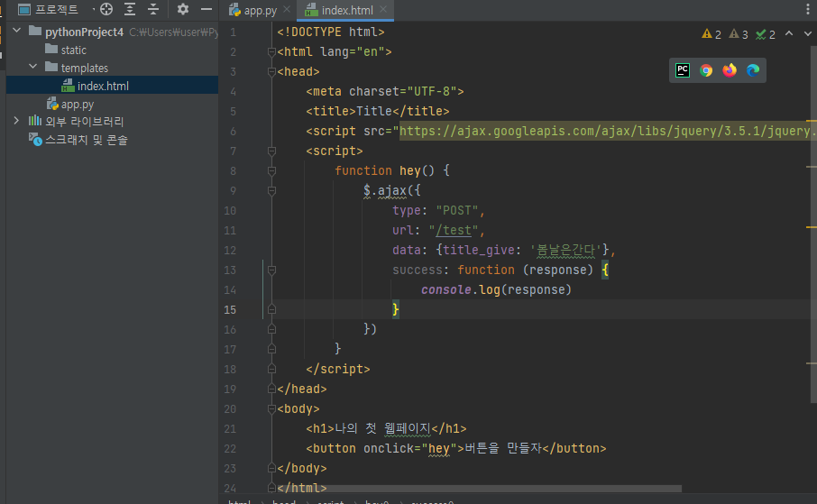
Task: Select the templates folder in project tree
Action: [x=77, y=68]
